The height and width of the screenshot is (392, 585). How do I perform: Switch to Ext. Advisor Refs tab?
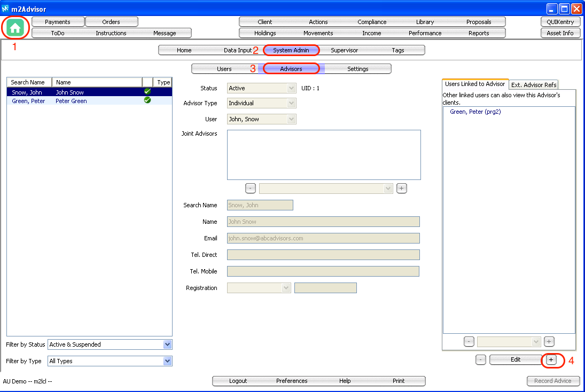[x=534, y=85]
